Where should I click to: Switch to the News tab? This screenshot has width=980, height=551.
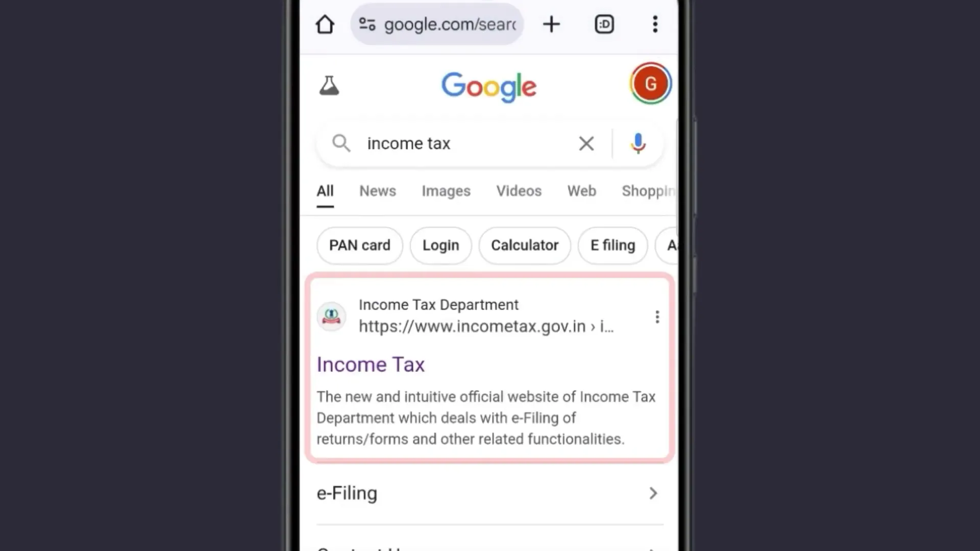tap(377, 191)
